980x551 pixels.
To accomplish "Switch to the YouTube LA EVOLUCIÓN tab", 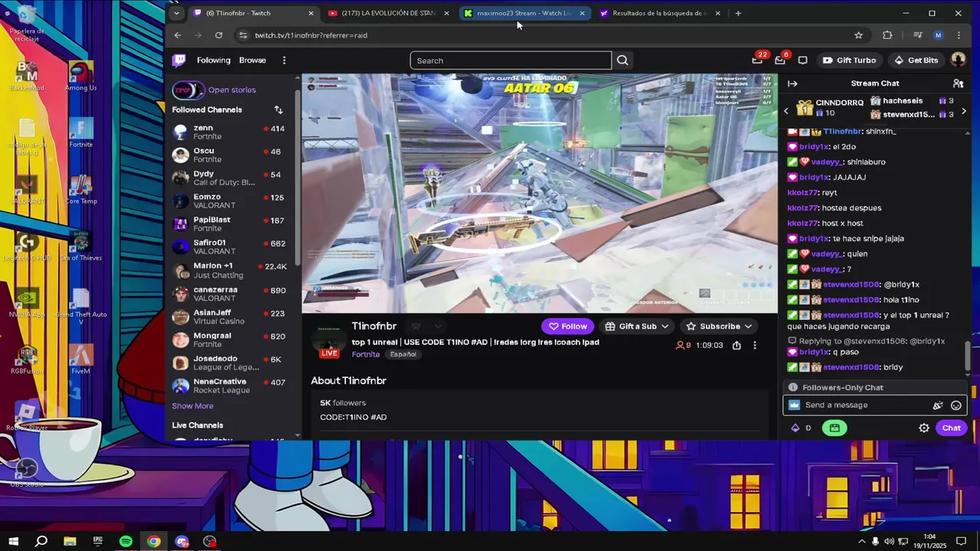I will [x=387, y=13].
